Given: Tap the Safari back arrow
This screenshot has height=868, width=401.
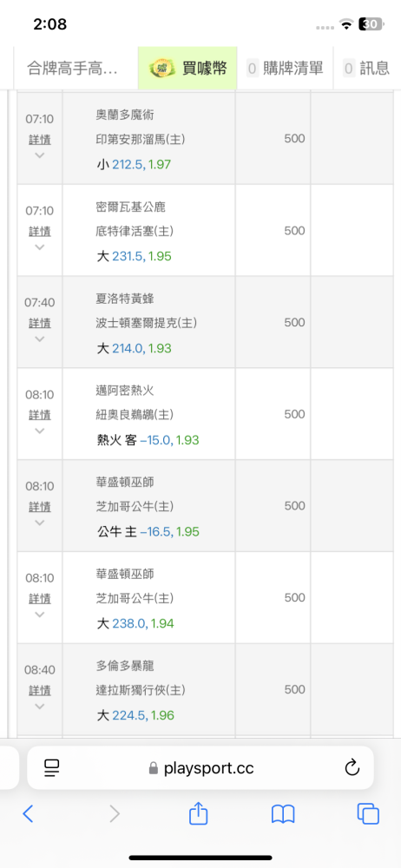Looking at the screenshot, I should coord(28,814).
